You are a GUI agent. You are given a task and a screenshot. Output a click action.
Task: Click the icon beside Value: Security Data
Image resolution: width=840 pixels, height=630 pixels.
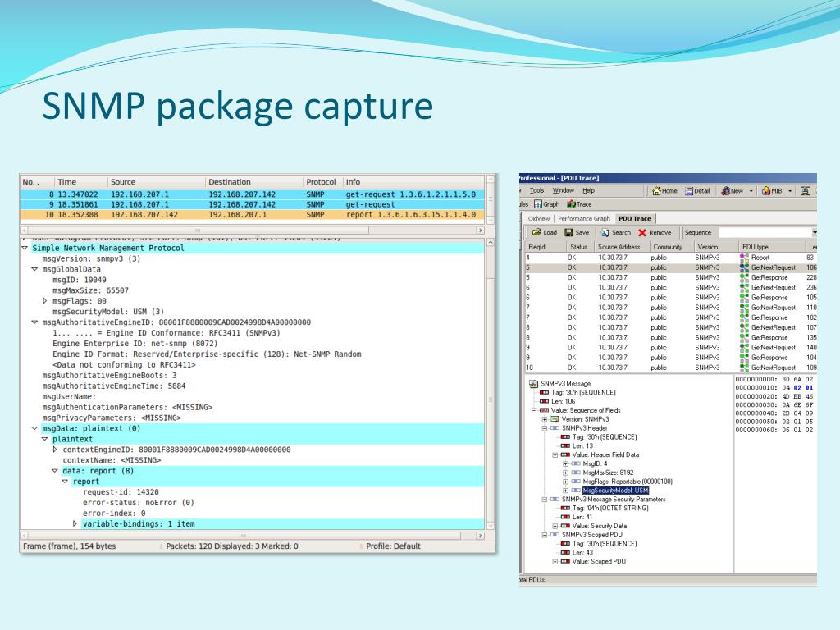[x=565, y=526]
